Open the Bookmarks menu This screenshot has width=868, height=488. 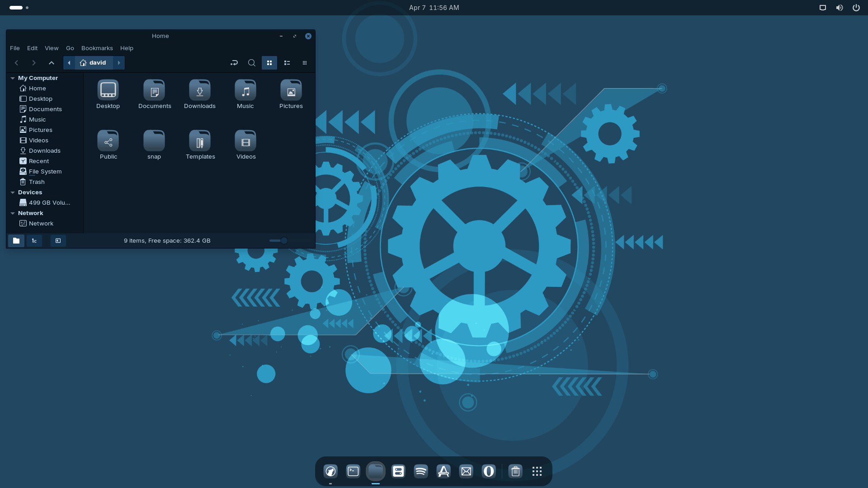(97, 48)
